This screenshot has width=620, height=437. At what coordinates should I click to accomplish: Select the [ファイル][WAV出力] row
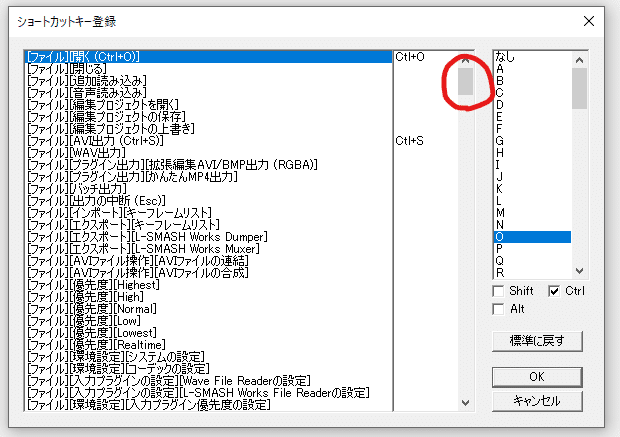point(208,153)
